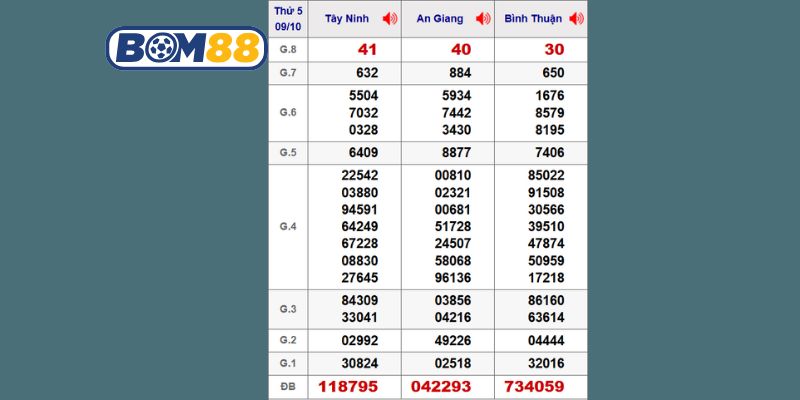Click the number 30824 in G.1
Image resolution: width=800 pixels, height=400 pixels.
[360, 363]
